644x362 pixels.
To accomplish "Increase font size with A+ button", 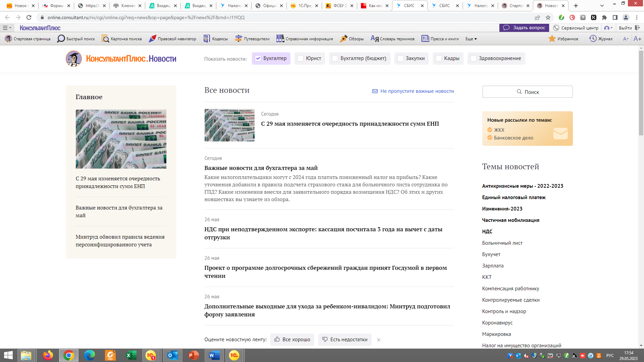I will click(637, 39).
